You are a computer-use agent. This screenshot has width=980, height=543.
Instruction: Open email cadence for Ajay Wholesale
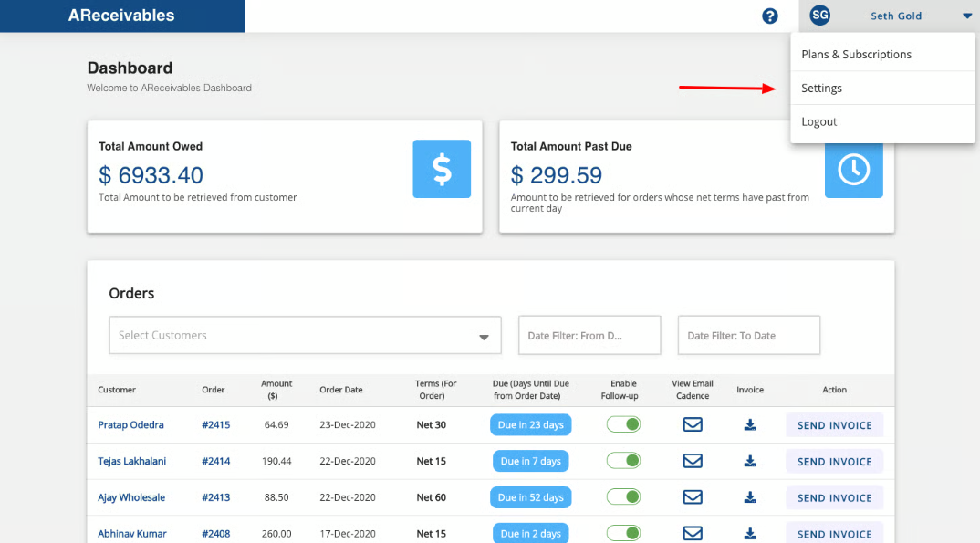click(x=693, y=497)
